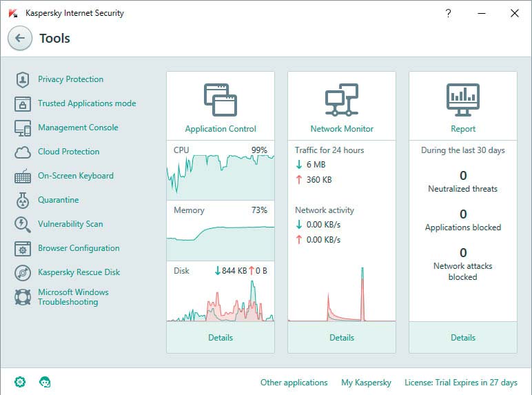This screenshot has height=395, width=532.
Task: Click the On-Screen Keyboard icon
Action: 22,176
